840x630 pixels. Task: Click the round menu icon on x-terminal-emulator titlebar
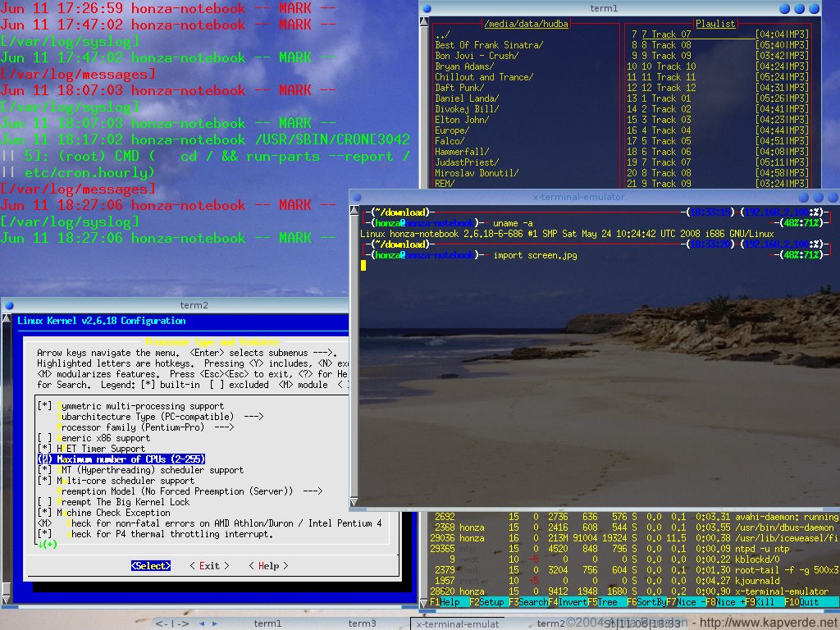[358, 197]
